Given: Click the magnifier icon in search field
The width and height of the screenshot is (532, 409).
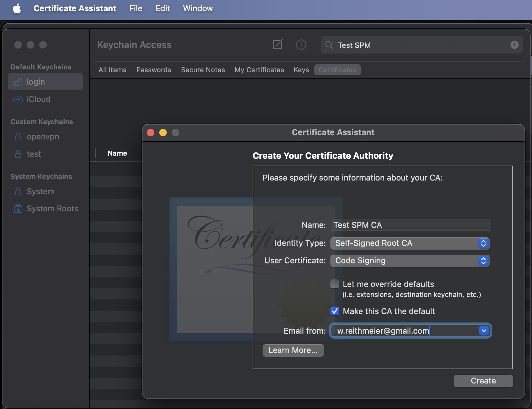Looking at the screenshot, I should 329,45.
